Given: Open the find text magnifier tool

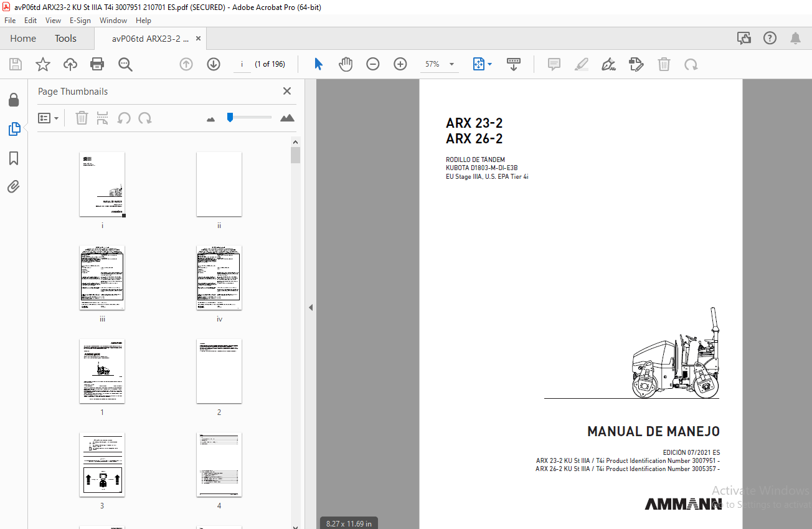Looking at the screenshot, I should (x=125, y=64).
